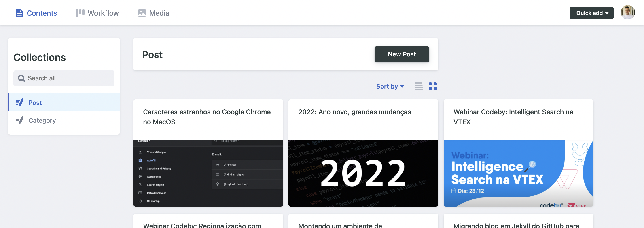Open the user profile avatar
644x228 pixels.
[627, 12]
